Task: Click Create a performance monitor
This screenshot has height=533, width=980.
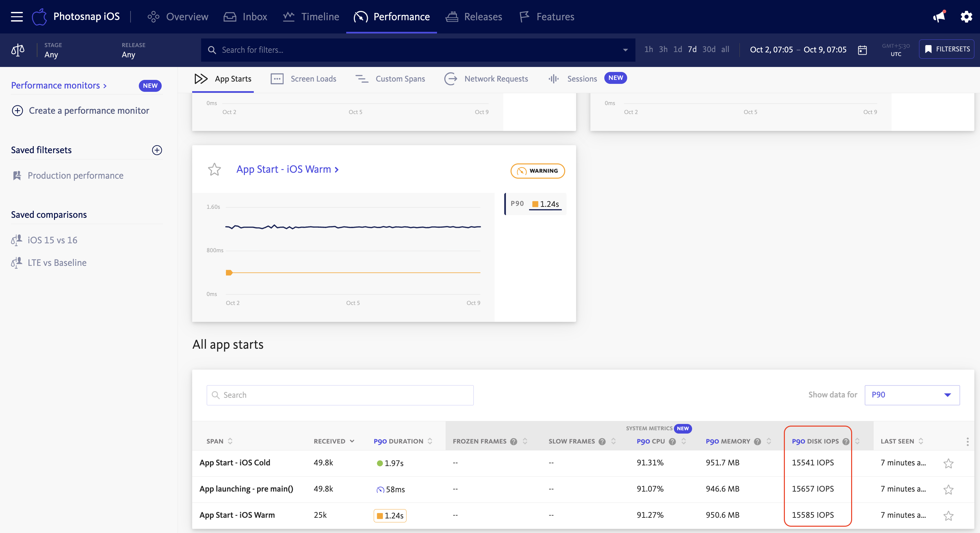Action: point(80,110)
